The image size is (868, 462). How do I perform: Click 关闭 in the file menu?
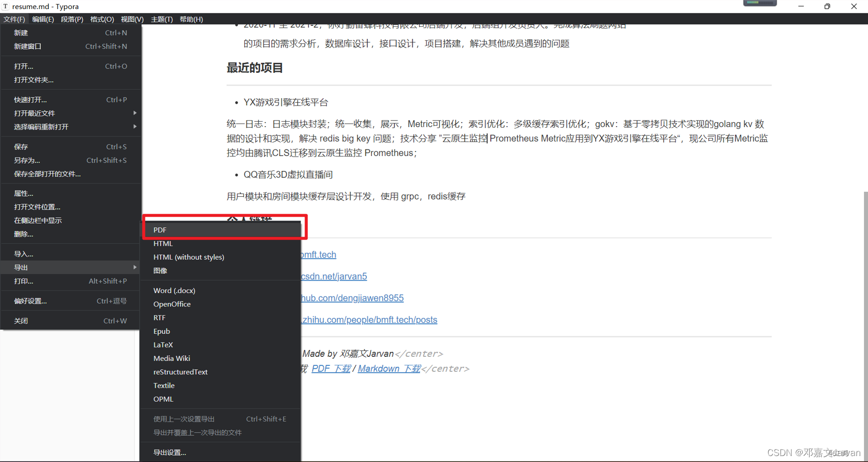[x=71, y=321]
